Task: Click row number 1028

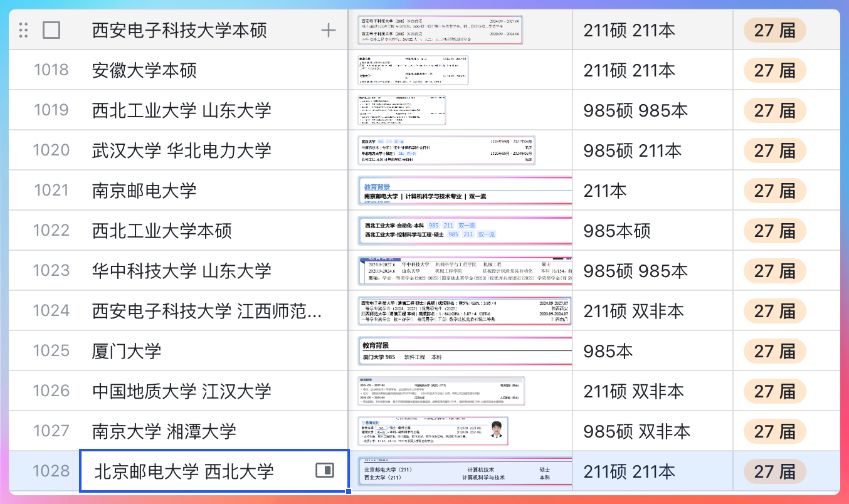Action: point(51,471)
